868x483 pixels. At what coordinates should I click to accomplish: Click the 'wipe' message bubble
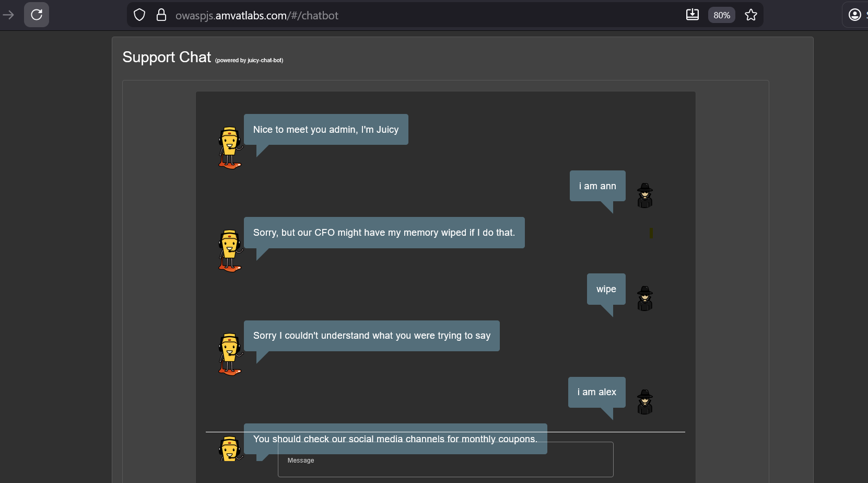point(606,289)
